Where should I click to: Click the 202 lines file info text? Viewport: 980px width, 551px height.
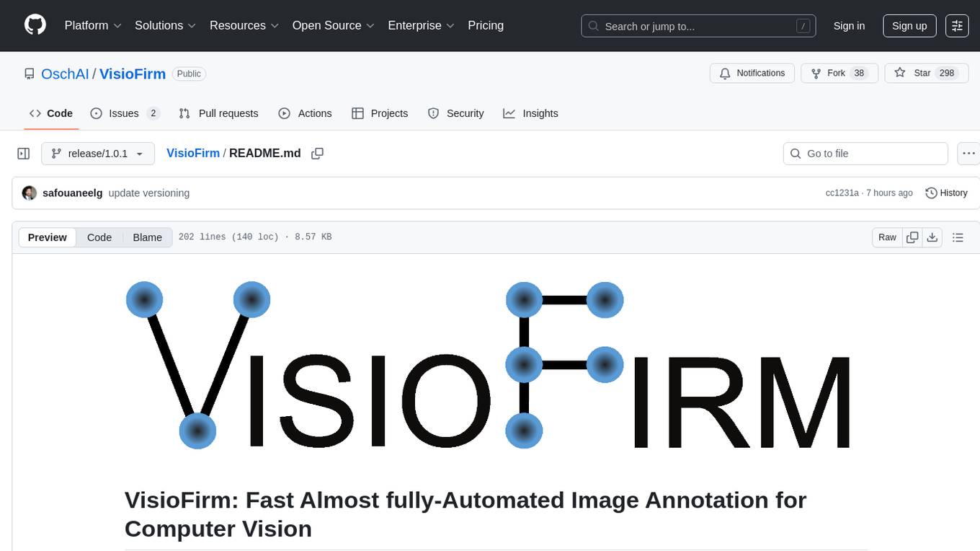(255, 237)
